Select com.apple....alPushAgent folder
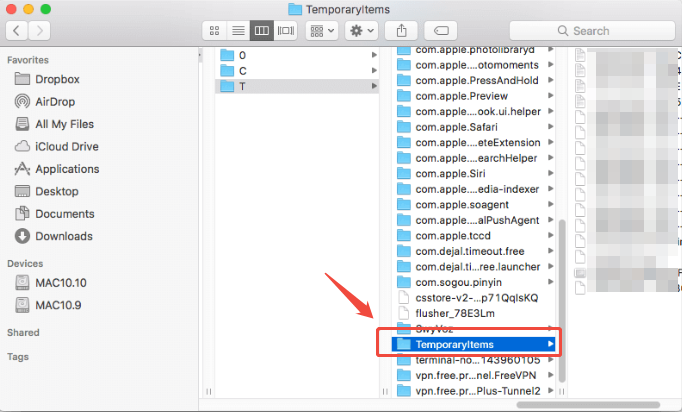The height and width of the screenshot is (412, 682). pyautogui.click(x=474, y=220)
